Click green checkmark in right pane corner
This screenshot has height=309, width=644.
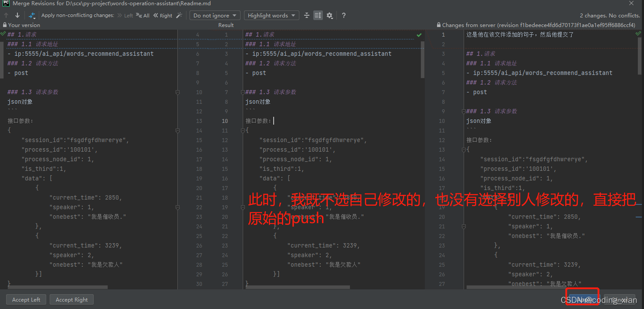pos(638,34)
